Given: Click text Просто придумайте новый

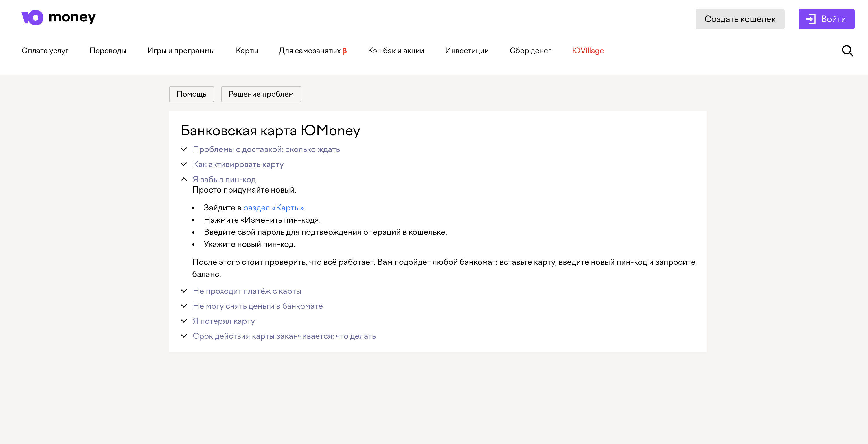Looking at the screenshot, I should (x=244, y=190).
